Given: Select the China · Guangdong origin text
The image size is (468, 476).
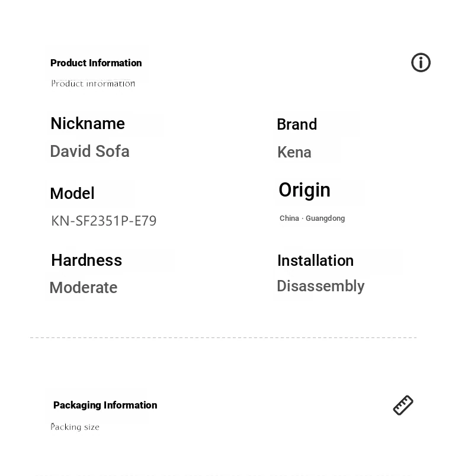Looking at the screenshot, I should pos(312,218).
